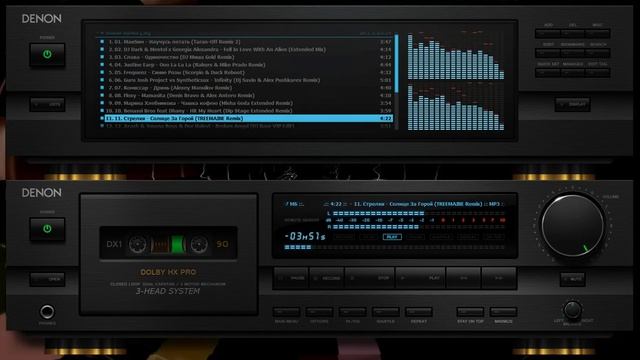Click the lower spectrum analyzer visualization
Screen dimensions: 640x360
point(456,107)
